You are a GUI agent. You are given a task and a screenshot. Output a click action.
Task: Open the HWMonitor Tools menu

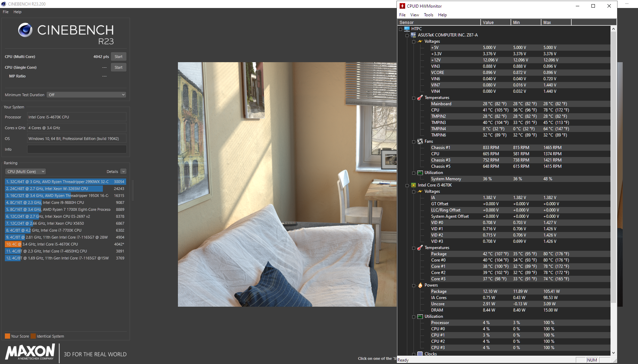pos(428,15)
